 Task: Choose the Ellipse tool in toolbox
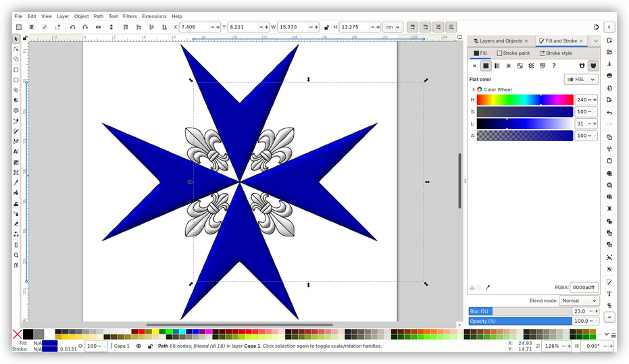[16, 80]
